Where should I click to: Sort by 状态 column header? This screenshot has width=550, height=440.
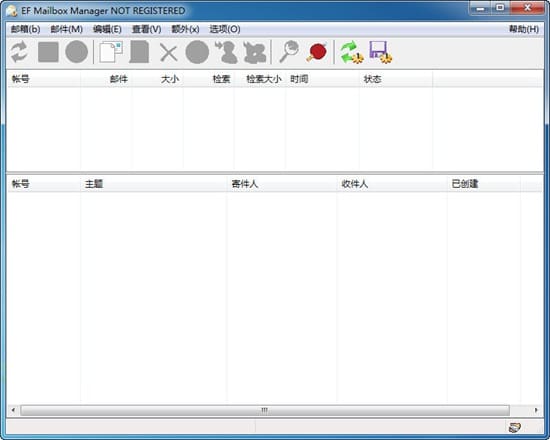396,79
